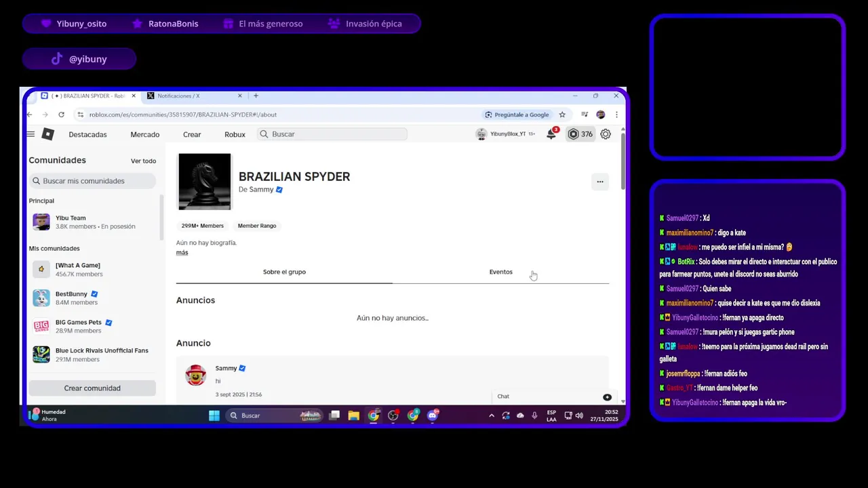Image resolution: width=868 pixels, height=488 pixels.
Task: Close the BRAZILIAN SPYDER tab
Action: coord(134,96)
